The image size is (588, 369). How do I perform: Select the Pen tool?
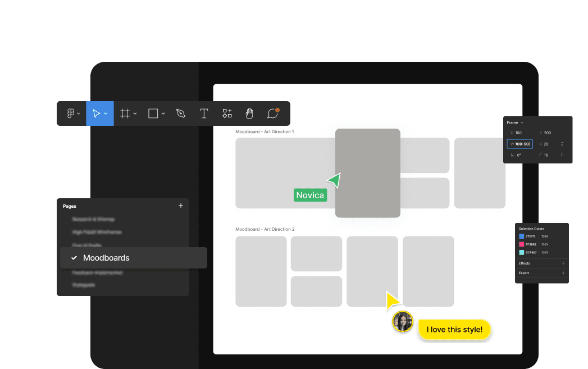(x=180, y=113)
